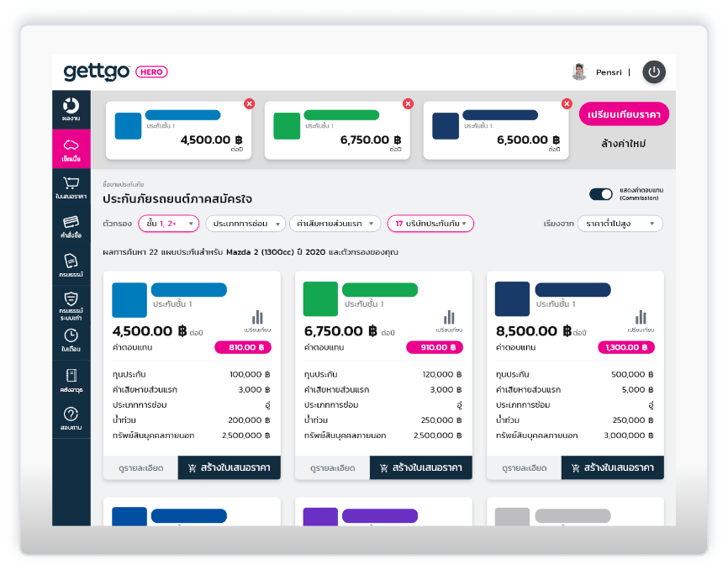Expand the insurance class ชั้น 1, 2+ filter
The width and height of the screenshot is (728, 570).
[x=168, y=224]
